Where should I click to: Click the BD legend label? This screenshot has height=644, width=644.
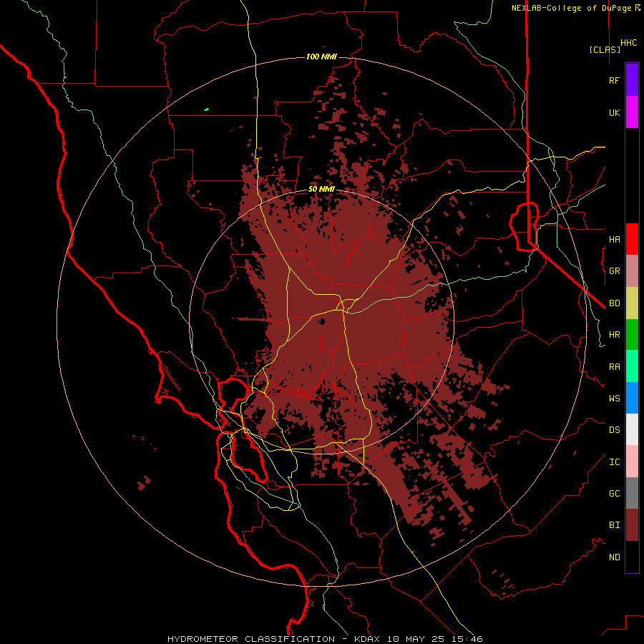coord(614,303)
